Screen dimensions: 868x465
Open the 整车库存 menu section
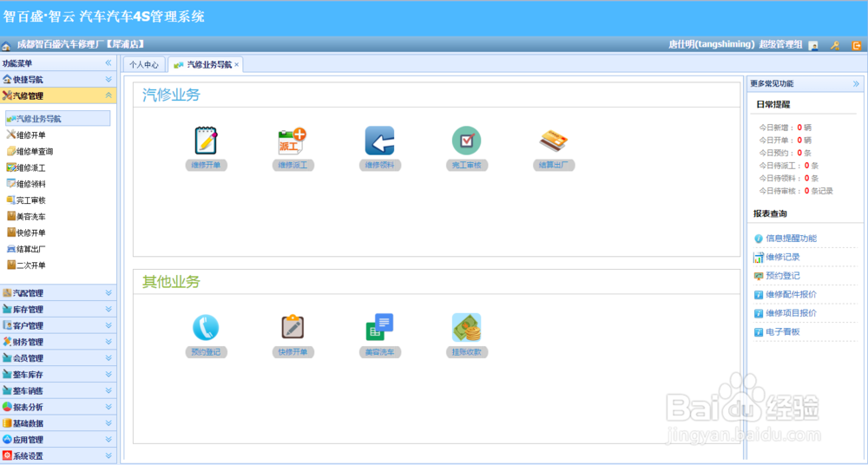[x=58, y=374]
